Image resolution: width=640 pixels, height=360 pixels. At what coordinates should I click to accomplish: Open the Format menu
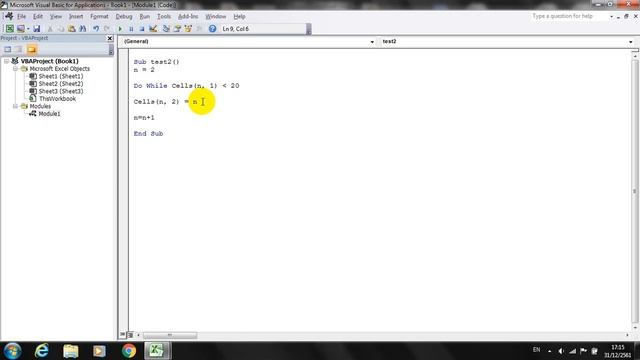[x=99, y=16]
